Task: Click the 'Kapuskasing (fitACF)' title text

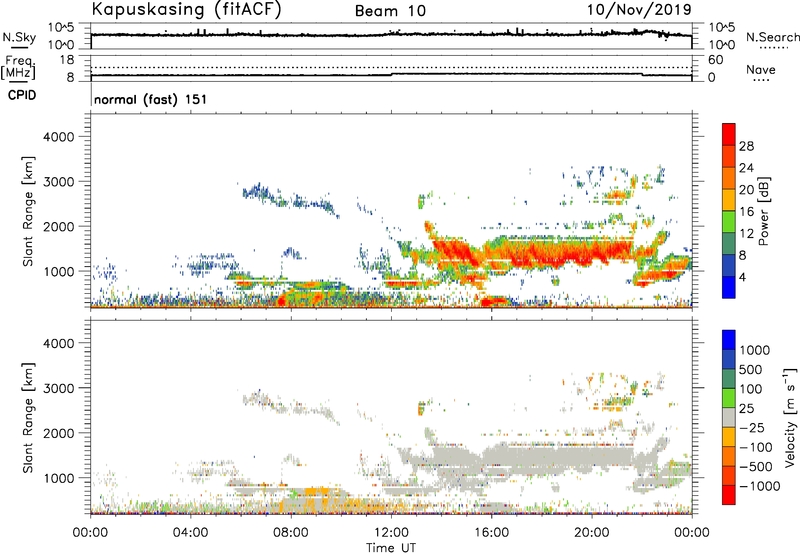Action: pos(186,9)
